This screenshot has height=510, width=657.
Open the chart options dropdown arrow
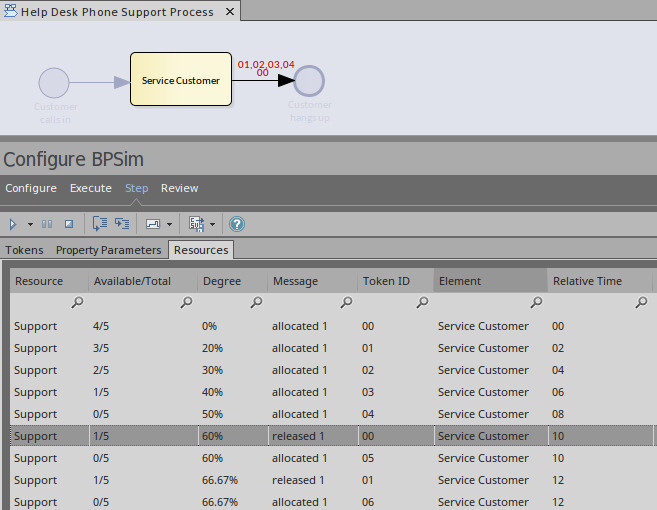click(x=169, y=224)
